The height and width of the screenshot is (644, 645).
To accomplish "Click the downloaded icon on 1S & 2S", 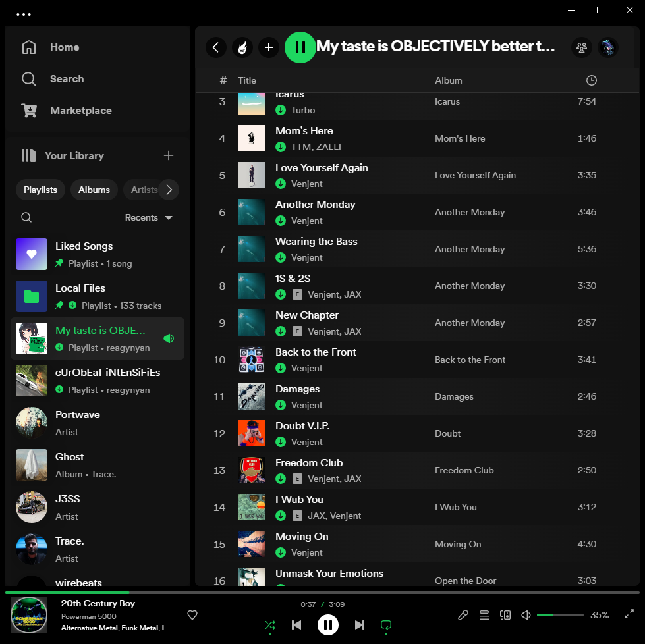I will (281, 294).
